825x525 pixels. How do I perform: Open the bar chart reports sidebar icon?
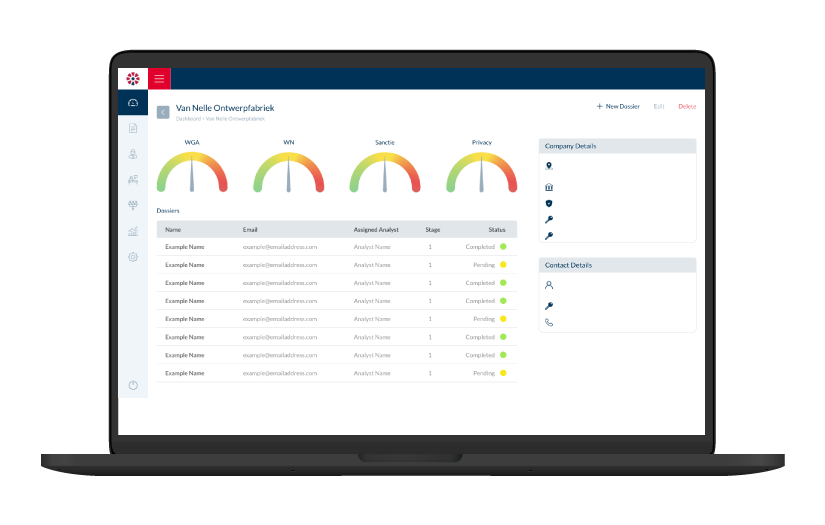[133, 231]
